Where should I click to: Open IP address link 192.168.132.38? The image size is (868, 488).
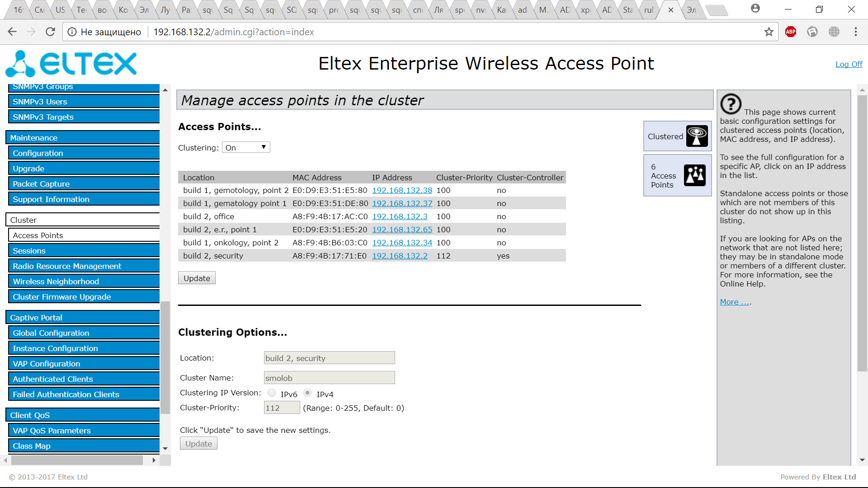click(x=402, y=190)
